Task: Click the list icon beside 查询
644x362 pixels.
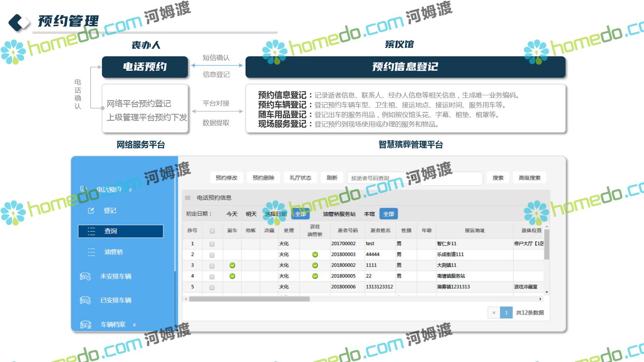Action: pos(91,231)
